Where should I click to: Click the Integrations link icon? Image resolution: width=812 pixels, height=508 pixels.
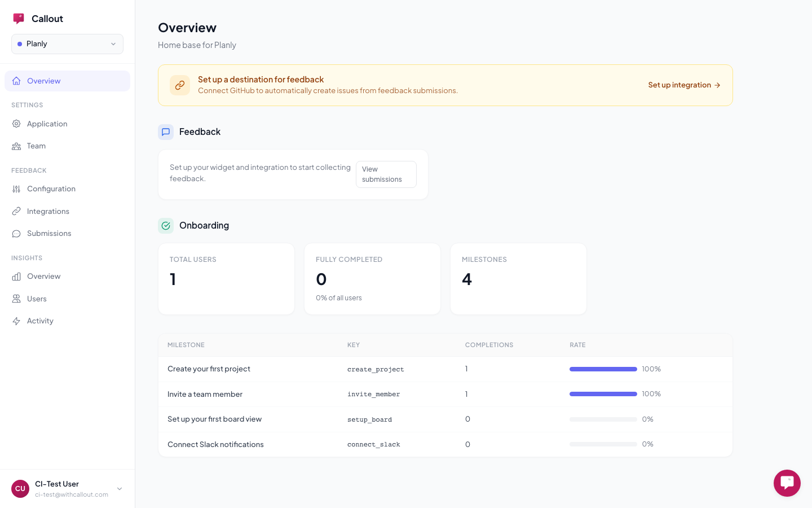16,211
